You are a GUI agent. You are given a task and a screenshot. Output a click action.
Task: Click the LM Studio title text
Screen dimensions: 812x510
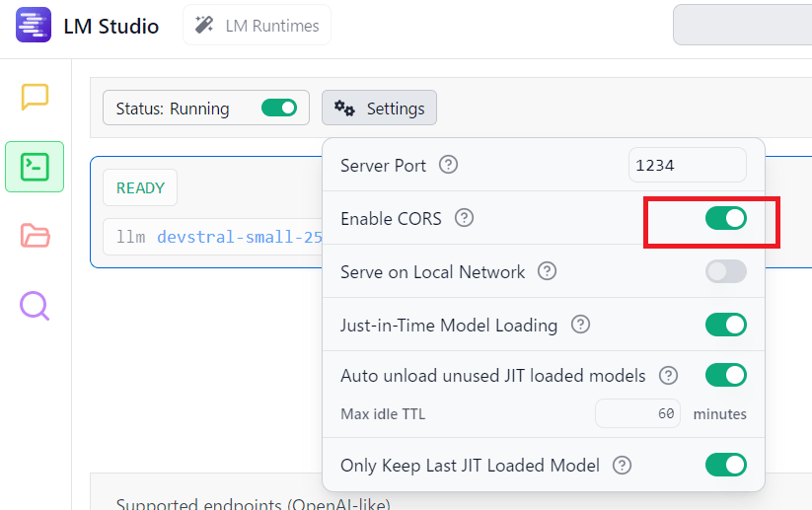pos(111,26)
